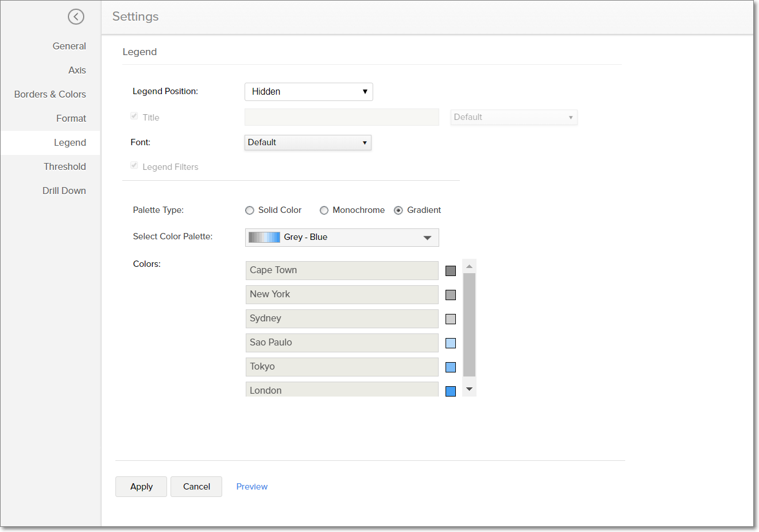Open Cape Town color swatch
The image size is (759, 532).
(451, 271)
